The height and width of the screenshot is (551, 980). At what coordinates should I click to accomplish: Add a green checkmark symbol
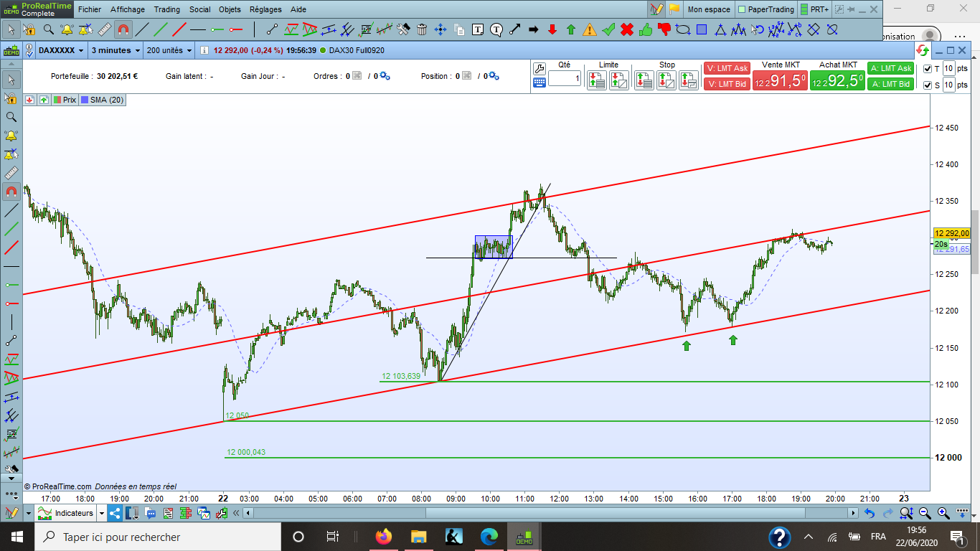(608, 29)
